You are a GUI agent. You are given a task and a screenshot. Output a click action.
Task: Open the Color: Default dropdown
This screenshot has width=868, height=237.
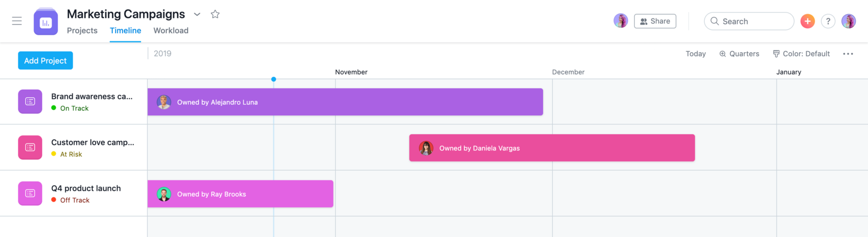801,54
